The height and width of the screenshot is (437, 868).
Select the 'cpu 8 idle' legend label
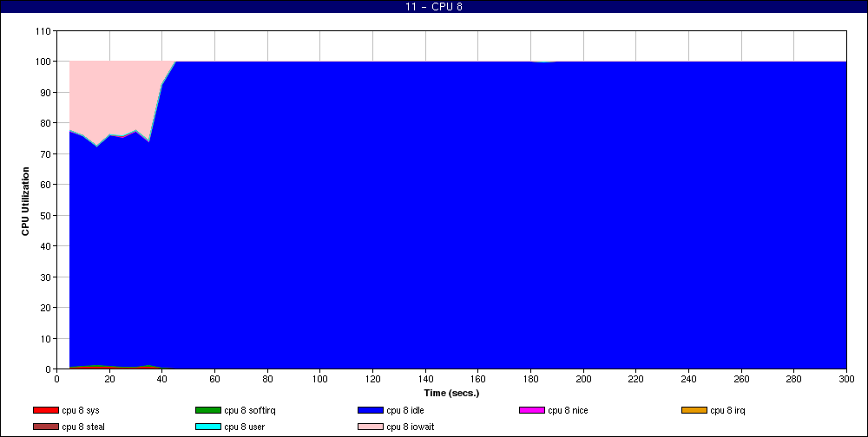tap(405, 410)
